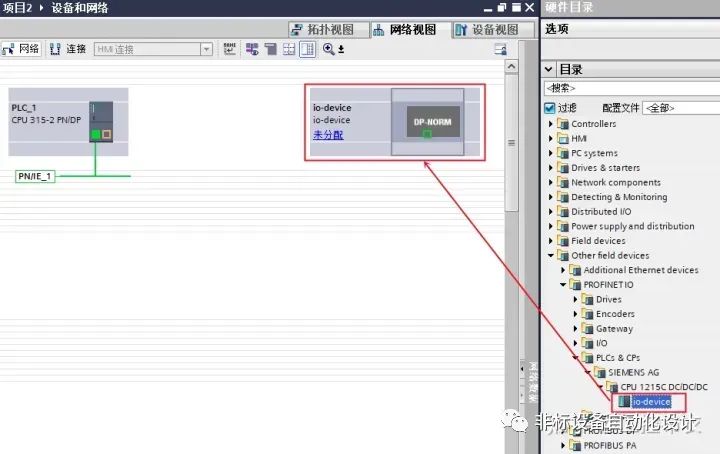Screen dimensions: 720x454
Task: Click the PROFINET IO folder icon
Action: pos(575,285)
